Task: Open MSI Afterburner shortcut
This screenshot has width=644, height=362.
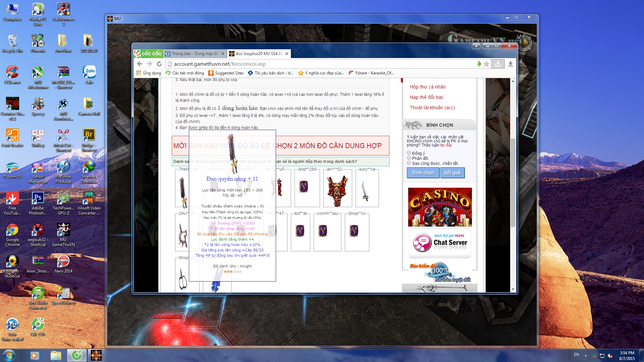Action: (x=38, y=77)
